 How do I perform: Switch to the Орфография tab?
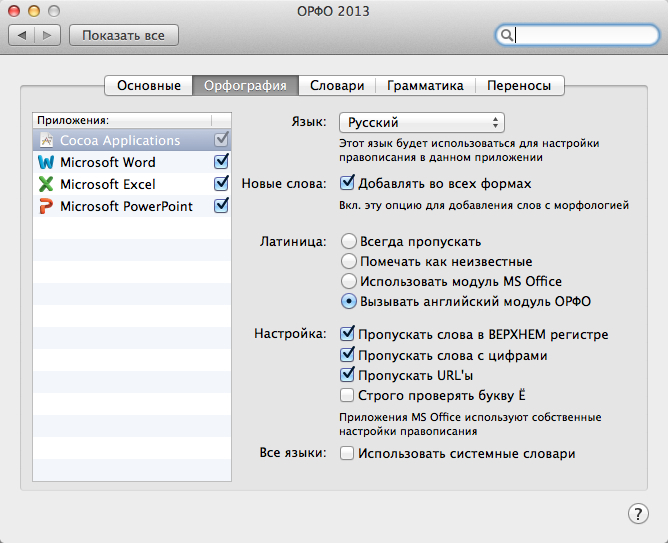point(245,86)
